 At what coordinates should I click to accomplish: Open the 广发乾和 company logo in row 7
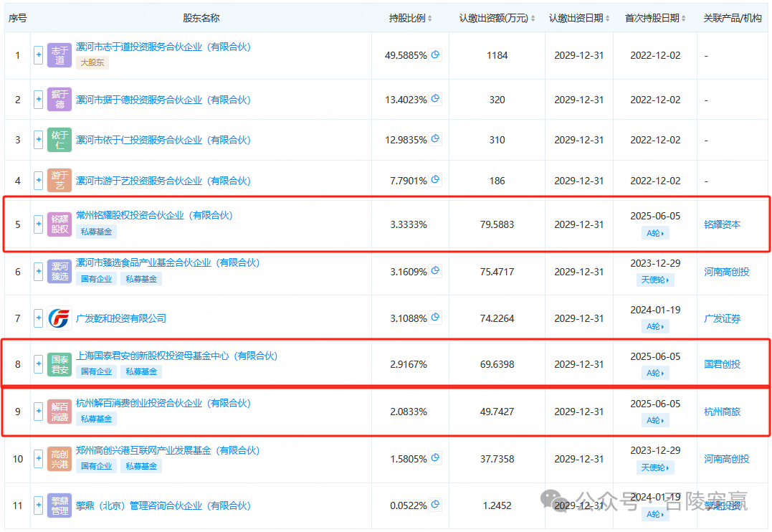coord(59,318)
